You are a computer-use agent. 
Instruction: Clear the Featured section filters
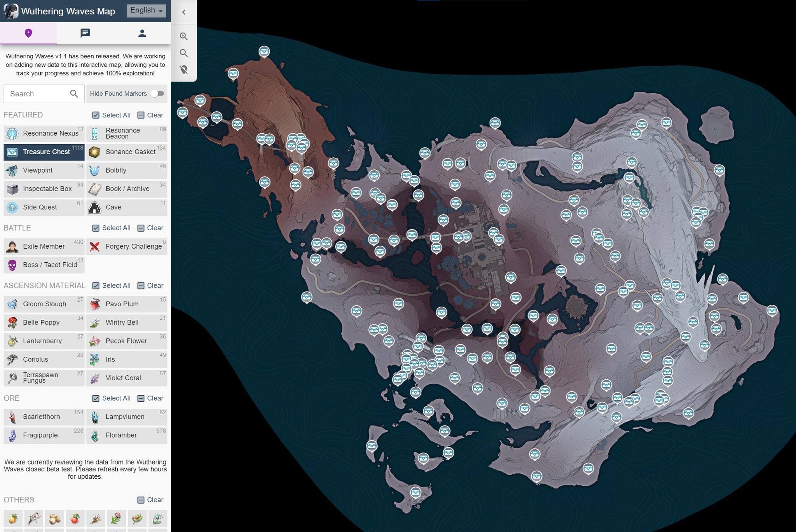[150, 115]
